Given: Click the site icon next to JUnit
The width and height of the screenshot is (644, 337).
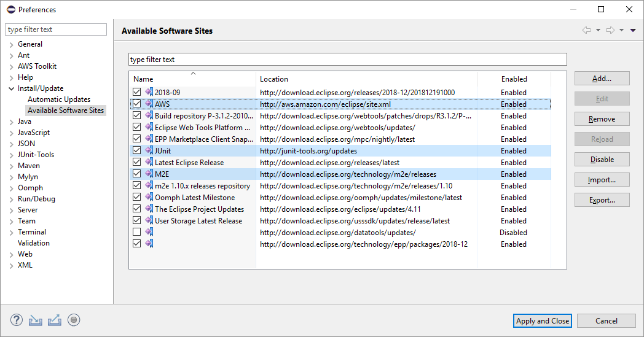Looking at the screenshot, I should point(149,151).
